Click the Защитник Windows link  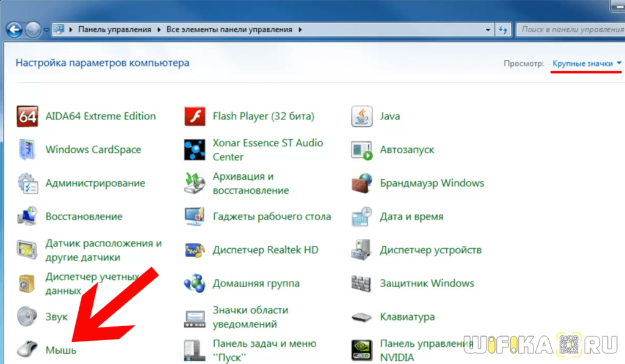tap(427, 284)
